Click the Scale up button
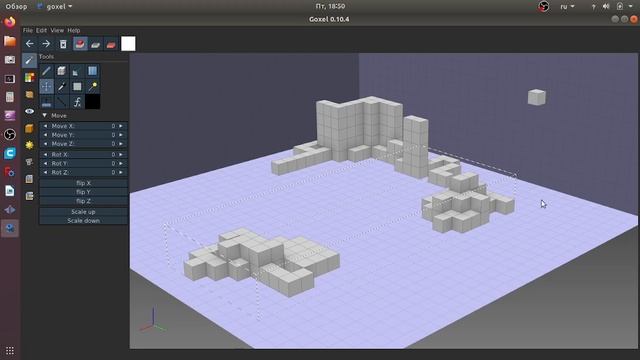 [83, 212]
